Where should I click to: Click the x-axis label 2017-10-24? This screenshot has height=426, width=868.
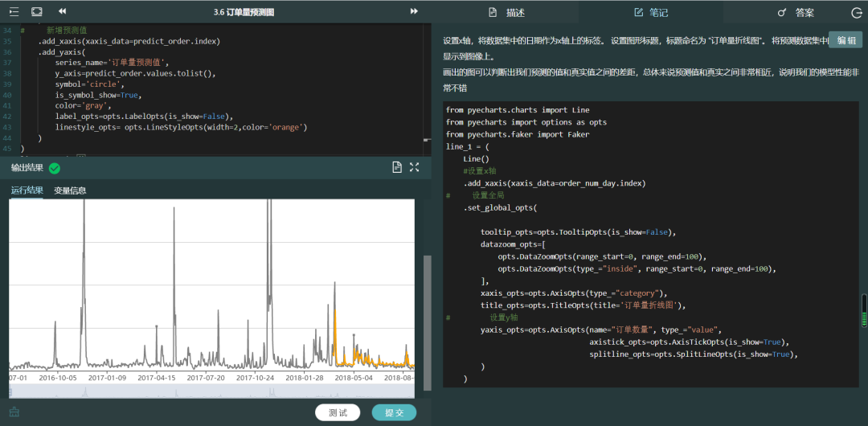point(256,378)
